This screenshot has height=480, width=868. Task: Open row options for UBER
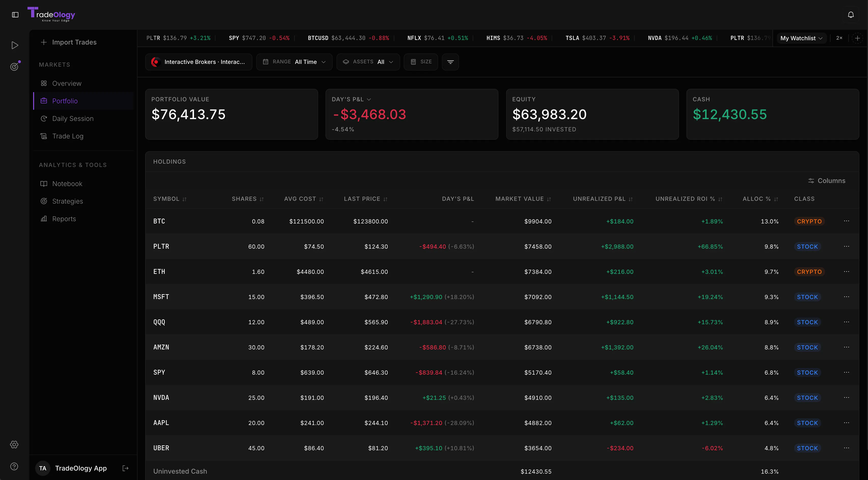click(x=846, y=448)
